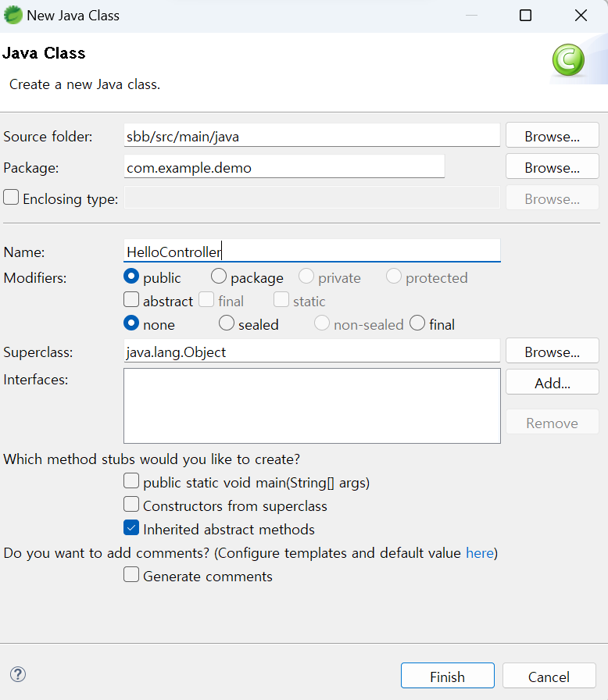Image resolution: width=608 pixels, height=700 pixels.
Task: Click the green Java class icon
Action: (x=567, y=60)
